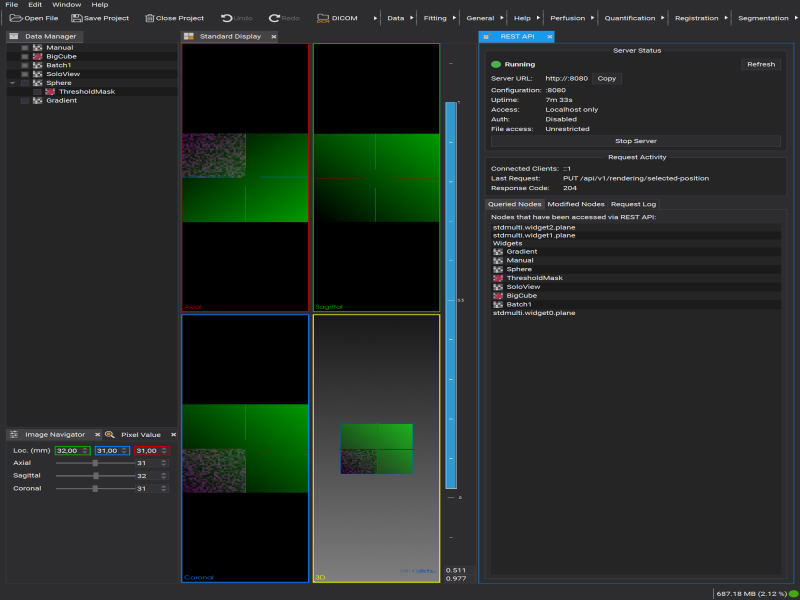Toggle visibility checkbox for Manual node
800x600 pixels.
click(25, 47)
